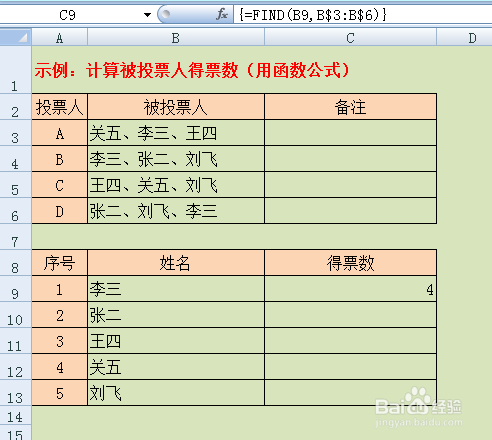This screenshot has width=492, height=440.
Task: Click sequence number 5 cell in row 13
Action: 60,393
